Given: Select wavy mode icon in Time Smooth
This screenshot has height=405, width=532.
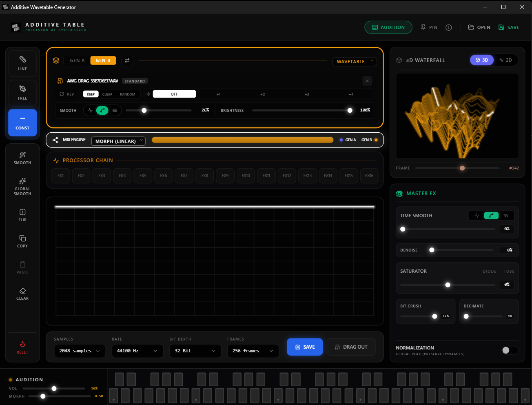Looking at the screenshot, I should point(506,216).
